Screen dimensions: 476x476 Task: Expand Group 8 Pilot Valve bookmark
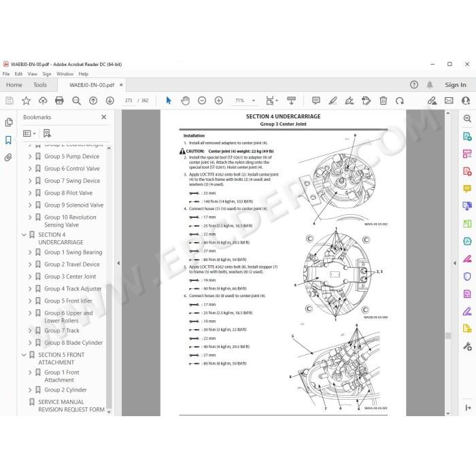30,192
